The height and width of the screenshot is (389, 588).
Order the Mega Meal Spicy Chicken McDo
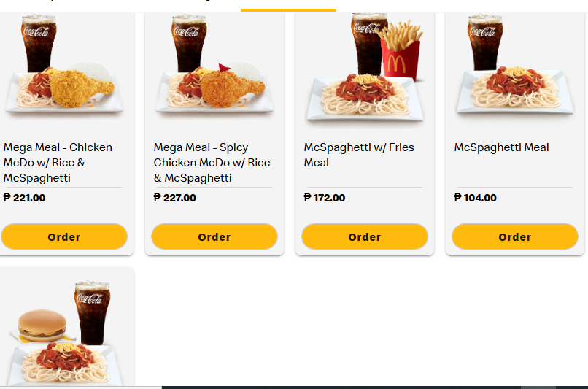(x=214, y=236)
